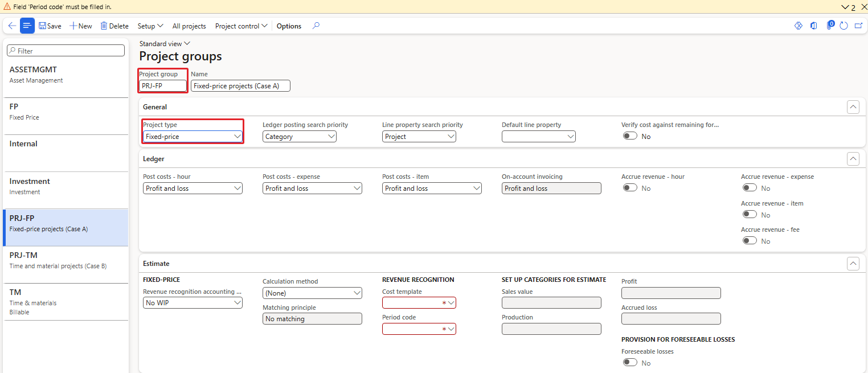The width and height of the screenshot is (868, 373).
Task: Click the Name field
Action: [240, 86]
